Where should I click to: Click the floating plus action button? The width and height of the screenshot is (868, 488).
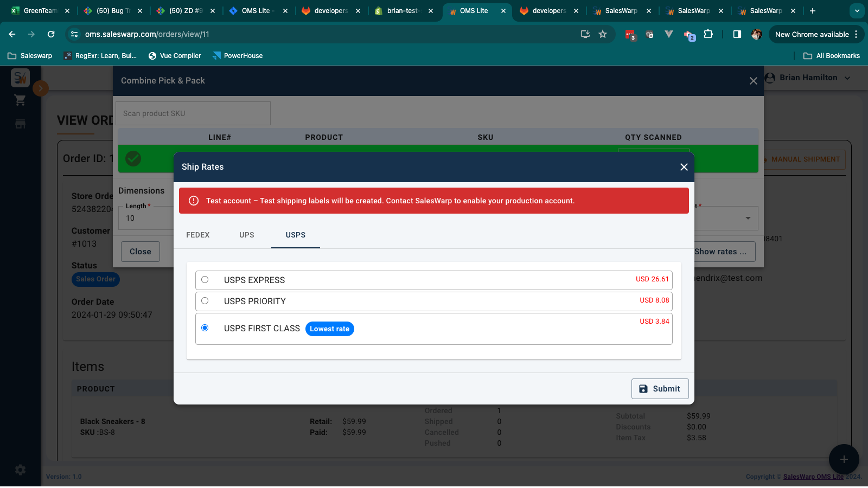pos(844,459)
